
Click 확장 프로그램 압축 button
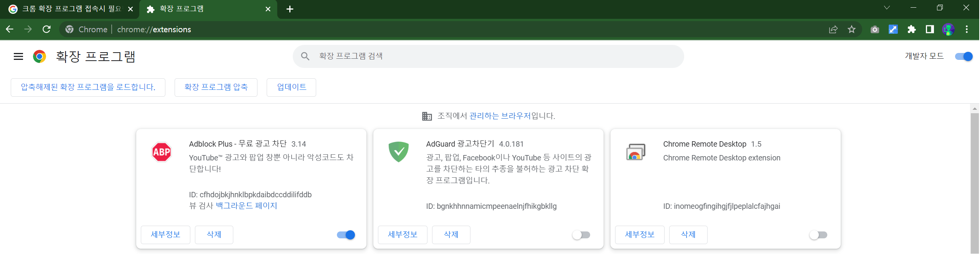216,88
